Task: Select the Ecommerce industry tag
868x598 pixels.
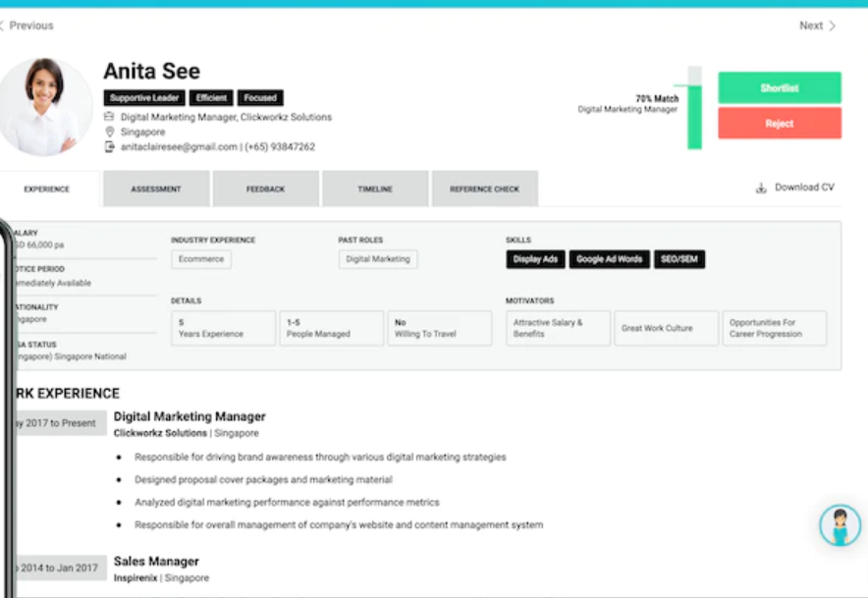Action: point(201,259)
